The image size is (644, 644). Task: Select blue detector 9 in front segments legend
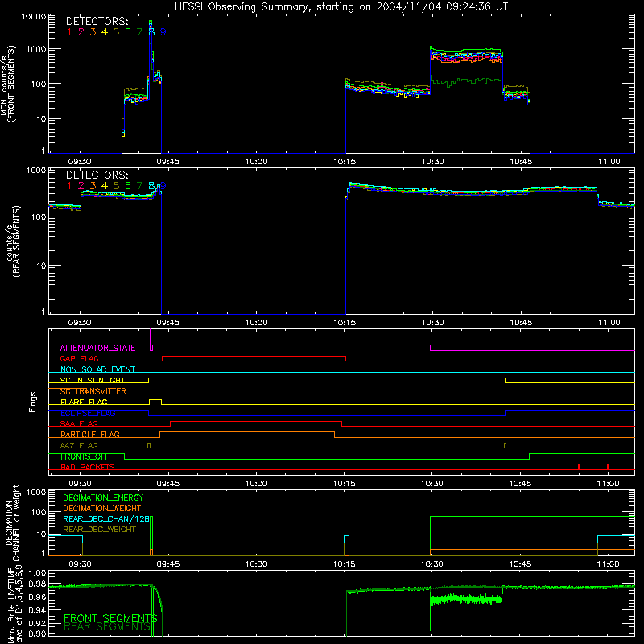pos(163,32)
